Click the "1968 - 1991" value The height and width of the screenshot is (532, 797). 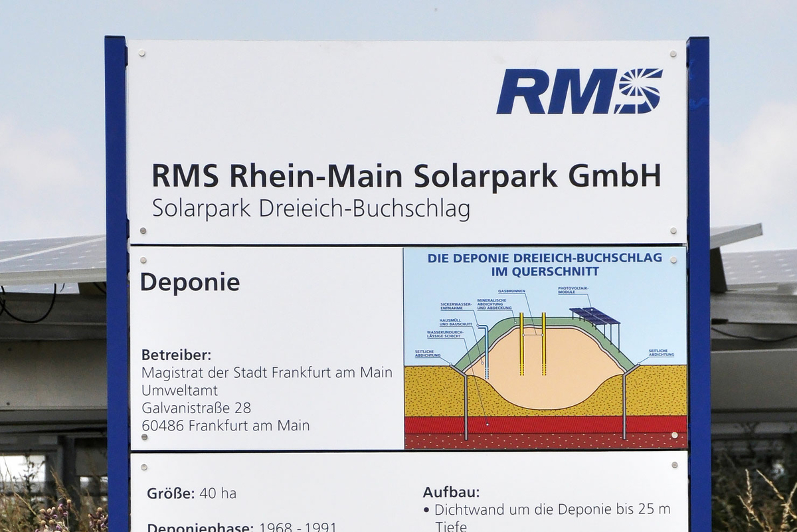[298, 527]
